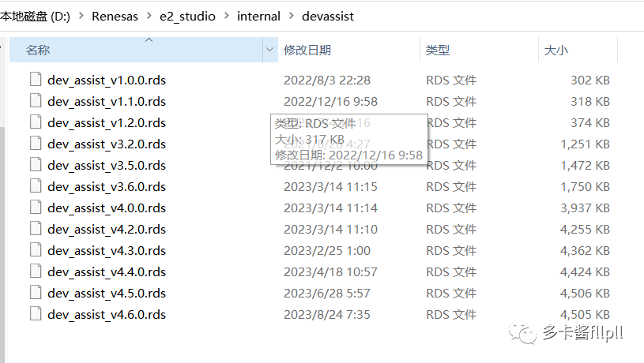
Task: Navigate to e2_studio folder in breadcrumb
Action: click(x=188, y=17)
